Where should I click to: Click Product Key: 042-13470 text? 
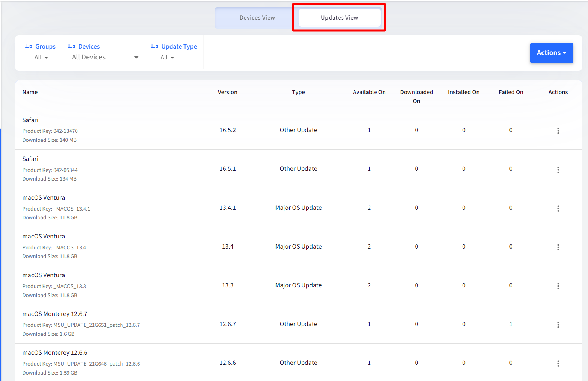50,131
